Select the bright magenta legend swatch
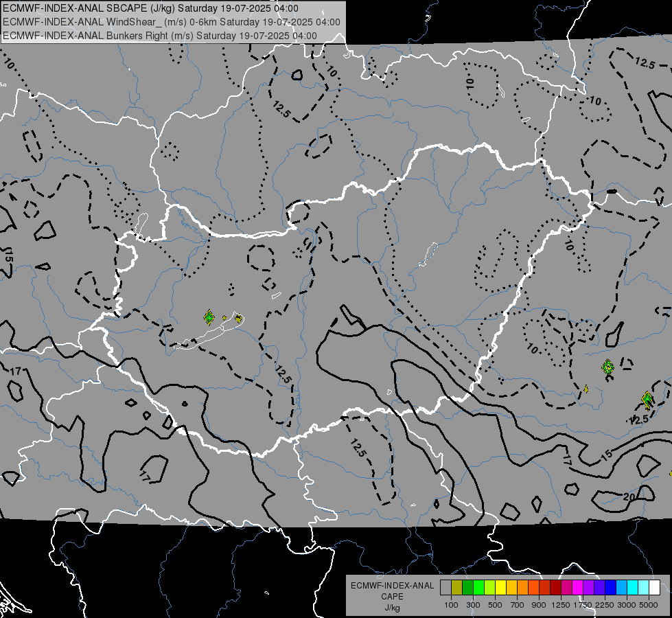Screen dimensions: 672x618 (x=578, y=587)
